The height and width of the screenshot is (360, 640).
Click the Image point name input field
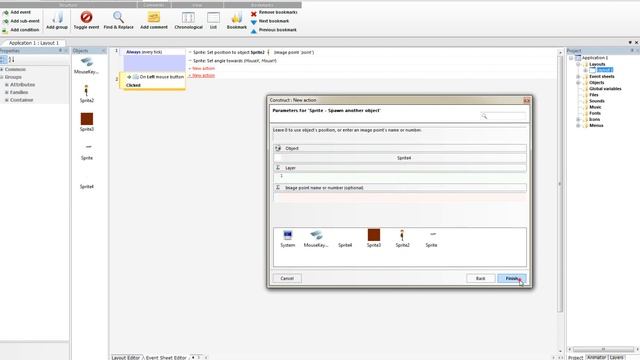click(400, 198)
